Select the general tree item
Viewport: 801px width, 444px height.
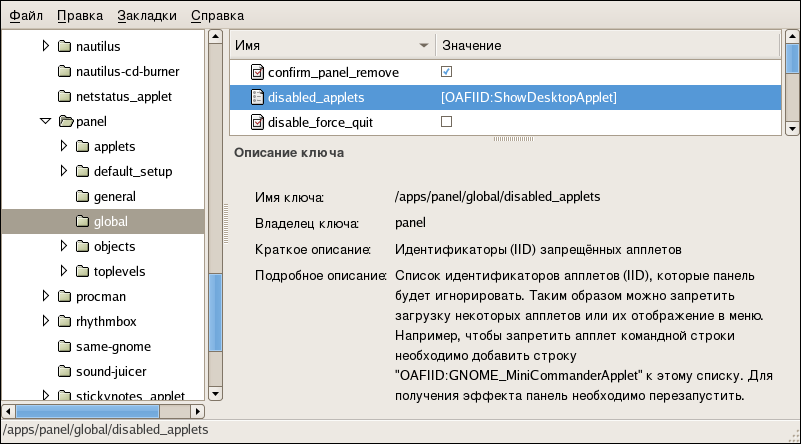pos(114,197)
